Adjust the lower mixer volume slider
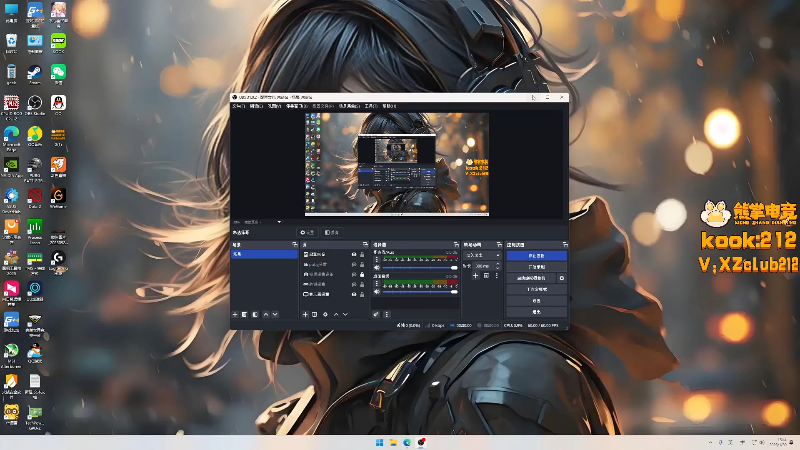800x450 pixels. pos(419,291)
